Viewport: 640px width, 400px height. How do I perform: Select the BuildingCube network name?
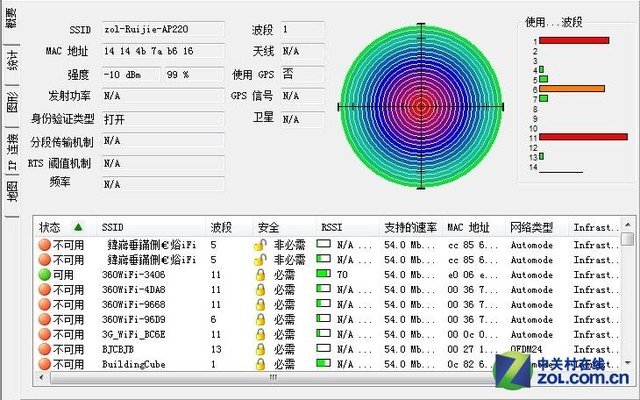coord(133,364)
